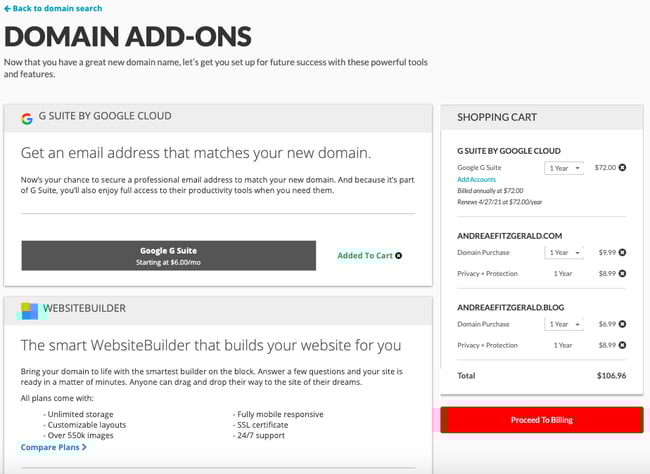The width and height of the screenshot is (650, 474).
Task: Click Customizable layouts feature text
Action: click(87, 425)
